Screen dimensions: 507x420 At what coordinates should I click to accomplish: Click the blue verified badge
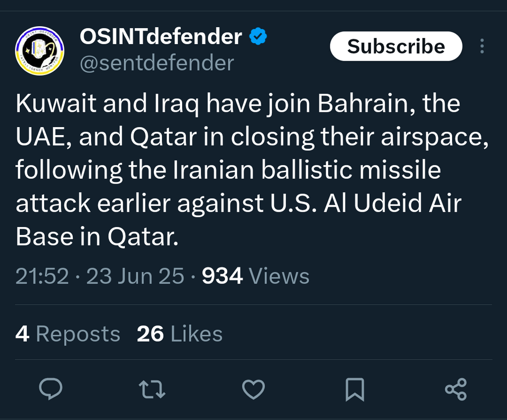click(258, 36)
